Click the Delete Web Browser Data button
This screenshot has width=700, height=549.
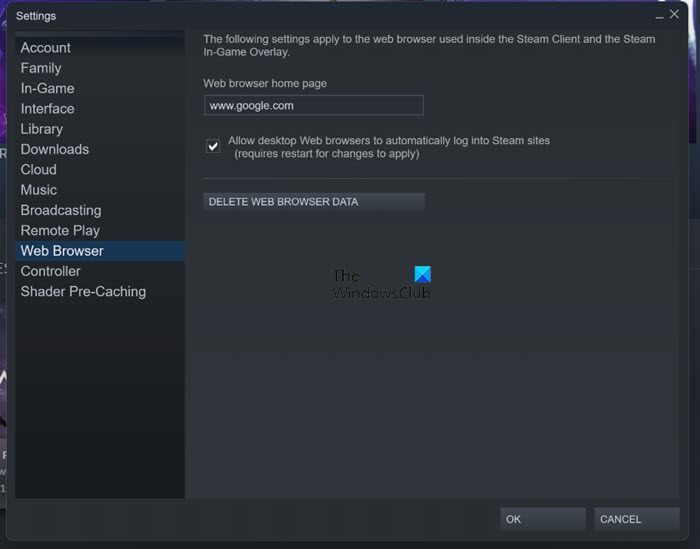(x=314, y=202)
